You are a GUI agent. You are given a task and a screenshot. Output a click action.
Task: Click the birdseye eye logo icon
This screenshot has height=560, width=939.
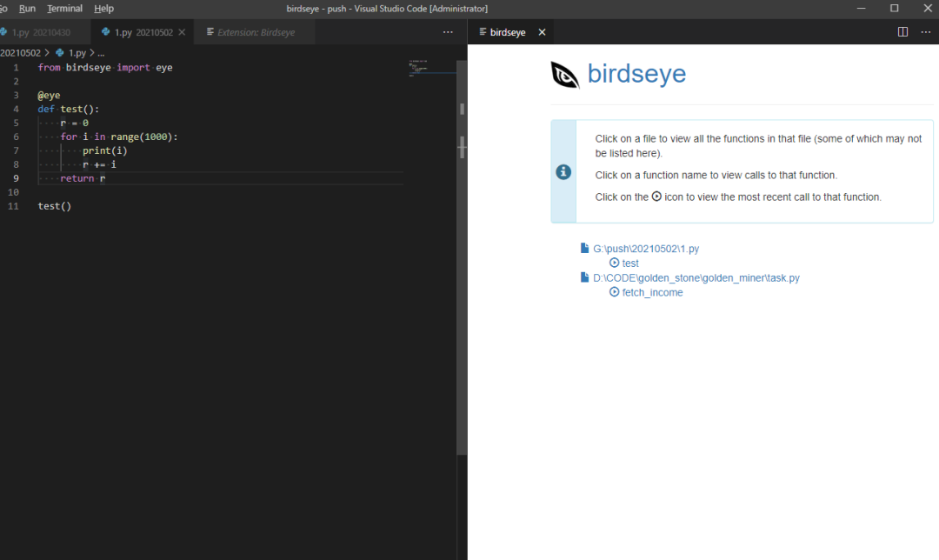point(565,75)
